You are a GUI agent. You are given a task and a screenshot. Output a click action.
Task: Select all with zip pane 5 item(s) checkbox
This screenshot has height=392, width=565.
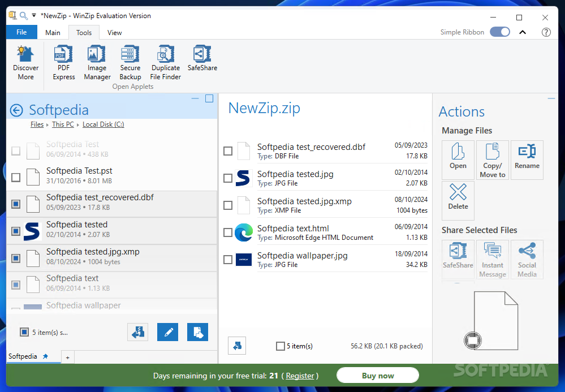tap(281, 346)
